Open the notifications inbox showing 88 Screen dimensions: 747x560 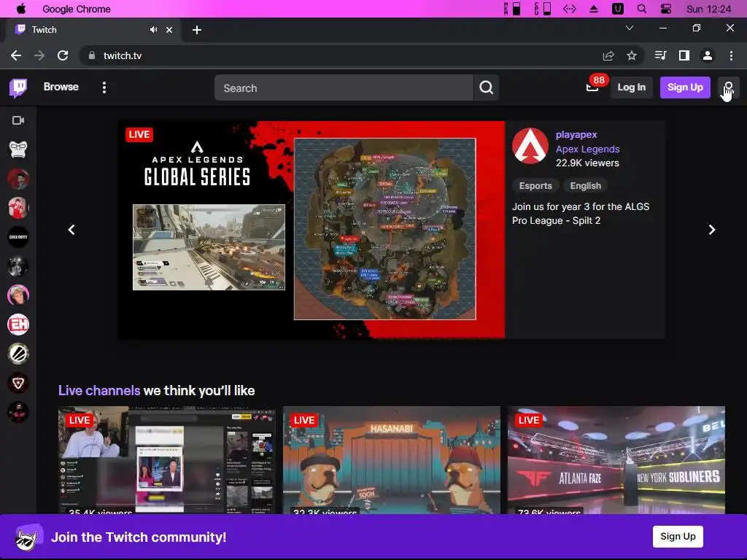(592, 87)
